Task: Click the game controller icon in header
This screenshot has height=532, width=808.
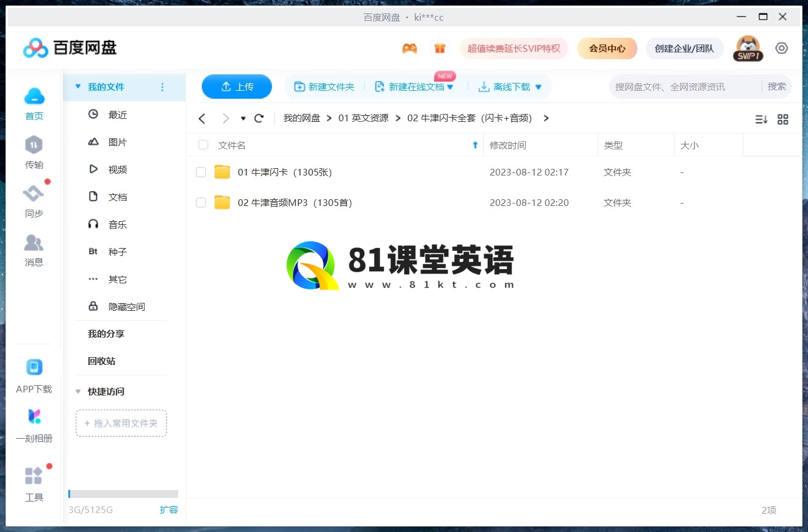Action: (x=410, y=49)
